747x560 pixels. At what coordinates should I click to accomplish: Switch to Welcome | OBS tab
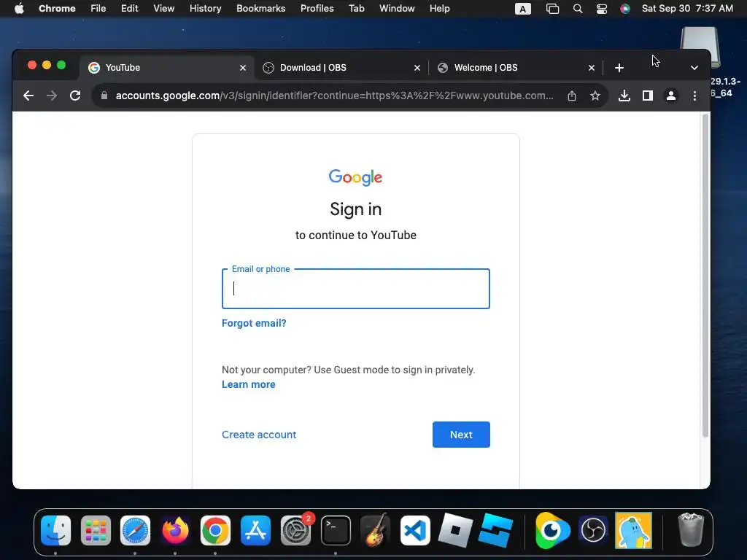point(516,68)
